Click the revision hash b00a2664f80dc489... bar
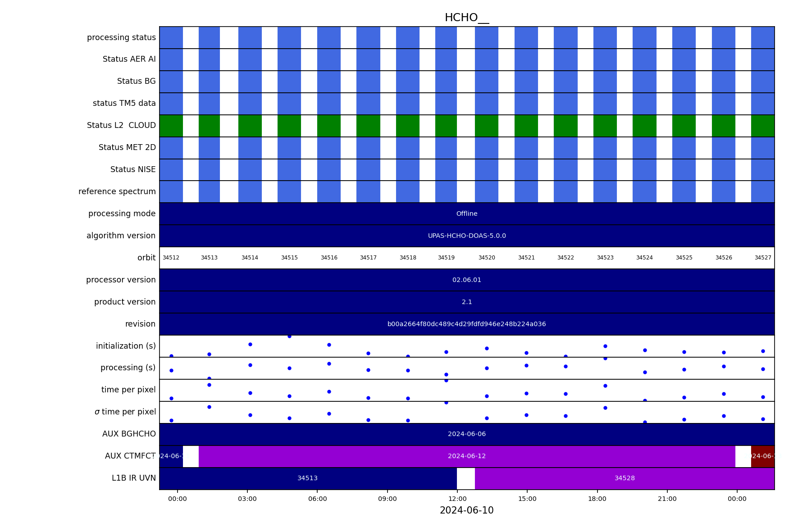 [x=467, y=324]
